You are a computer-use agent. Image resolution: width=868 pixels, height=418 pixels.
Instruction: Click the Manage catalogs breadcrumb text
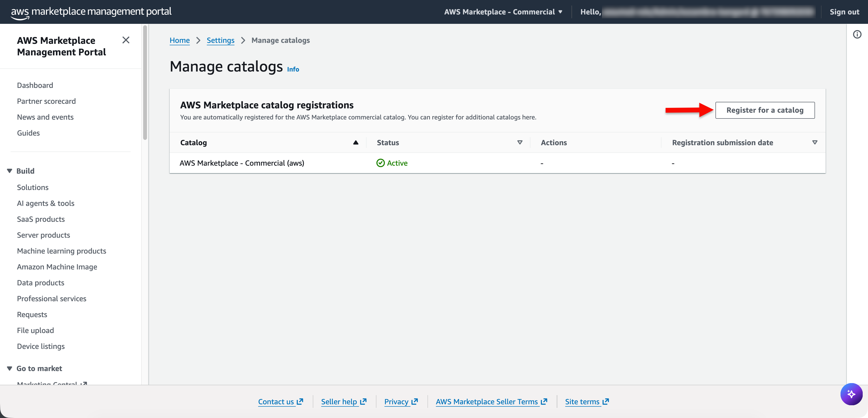point(280,40)
